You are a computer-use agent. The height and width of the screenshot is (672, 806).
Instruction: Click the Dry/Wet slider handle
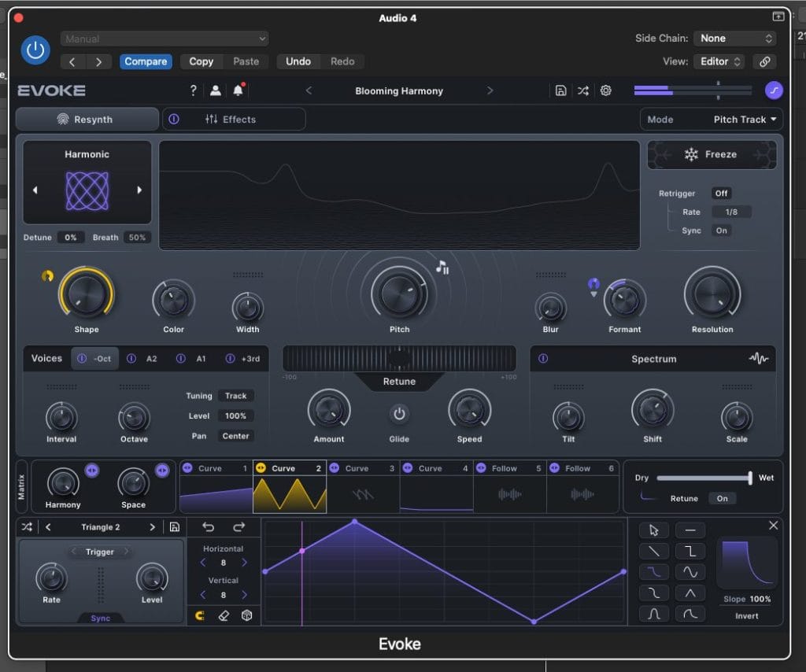tap(750, 478)
